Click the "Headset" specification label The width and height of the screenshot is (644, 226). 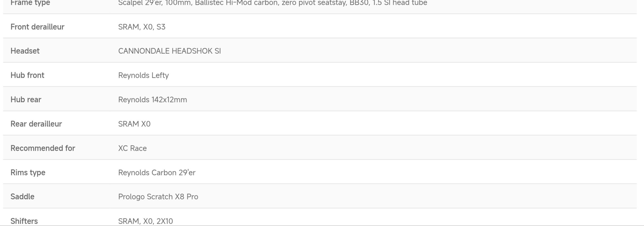coord(25,51)
